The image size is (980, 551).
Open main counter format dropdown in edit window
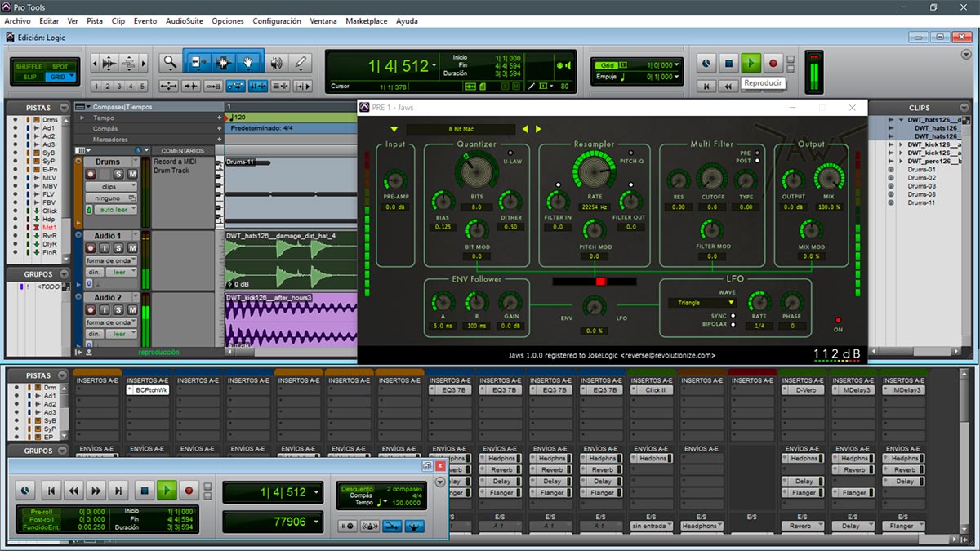click(434, 65)
